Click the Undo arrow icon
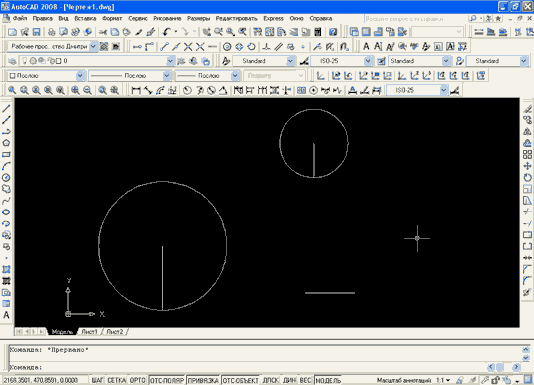The image size is (534, 385). tap(167, 32)
